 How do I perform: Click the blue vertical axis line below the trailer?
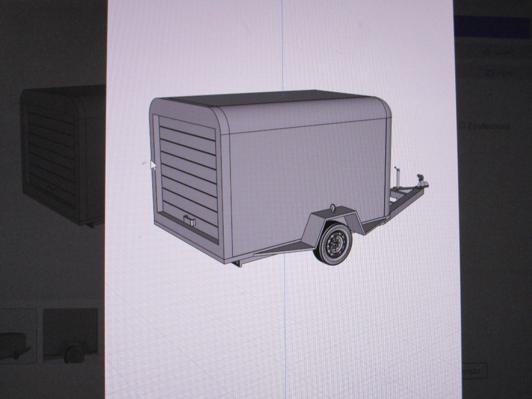coord(284,319)
